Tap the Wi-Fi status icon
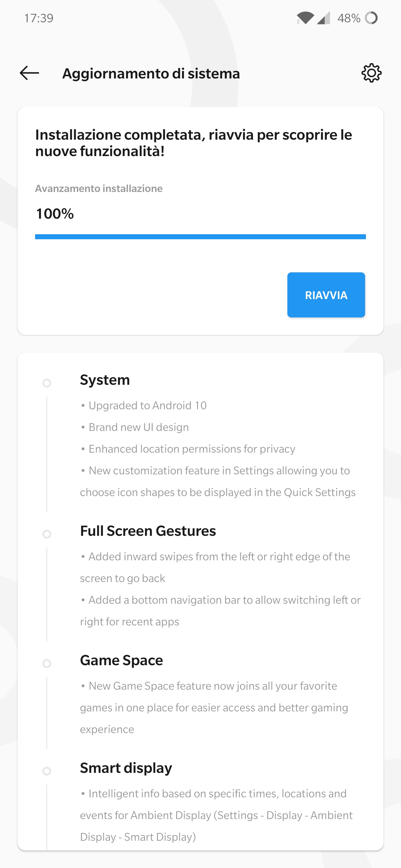This screenshot has height=868, width=401. [305, 18]
